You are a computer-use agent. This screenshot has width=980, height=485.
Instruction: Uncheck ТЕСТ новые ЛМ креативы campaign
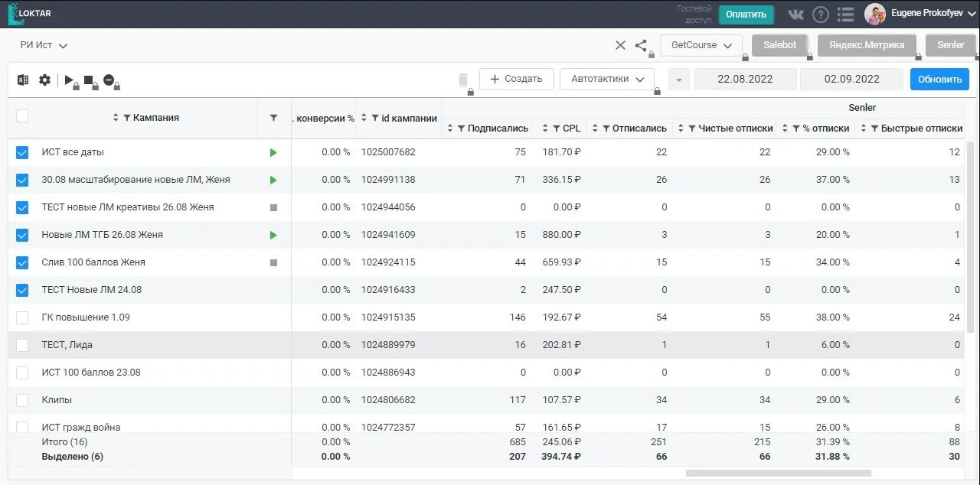pyautogui.click(x=22, y=207)
